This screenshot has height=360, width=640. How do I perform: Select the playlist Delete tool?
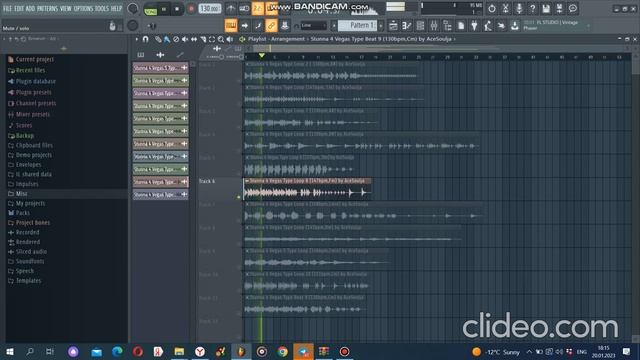pos(176,39)
